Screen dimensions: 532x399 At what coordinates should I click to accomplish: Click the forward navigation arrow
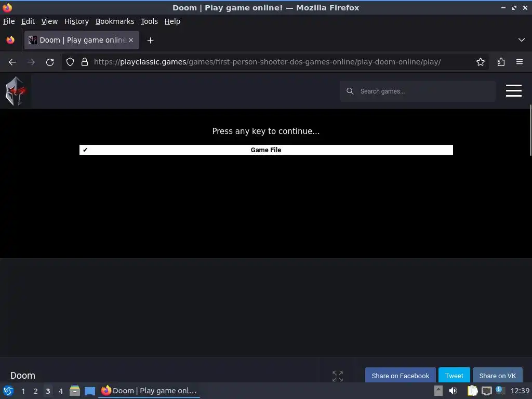(31, 62)
